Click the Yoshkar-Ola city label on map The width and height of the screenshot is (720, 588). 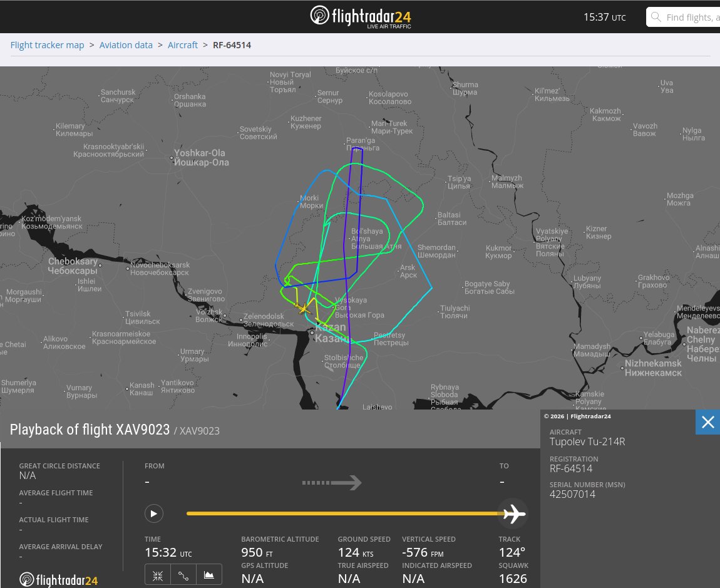(x=201, y=158)
